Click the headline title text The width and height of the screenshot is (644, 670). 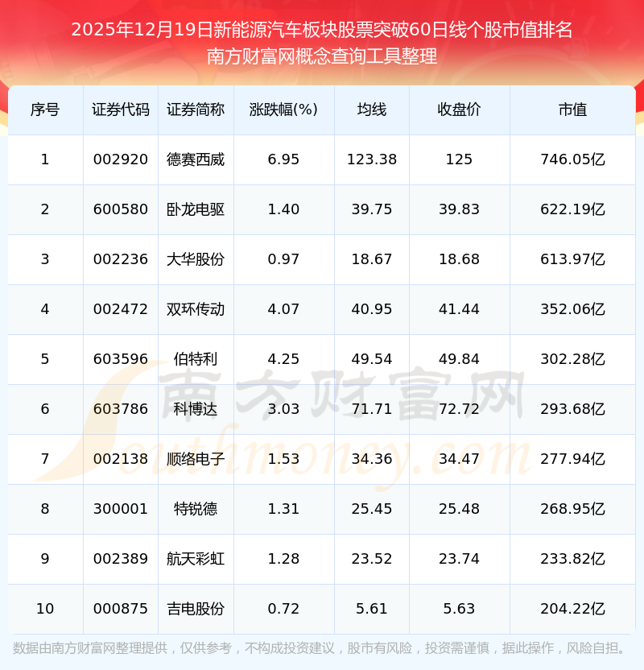point(322,30)
